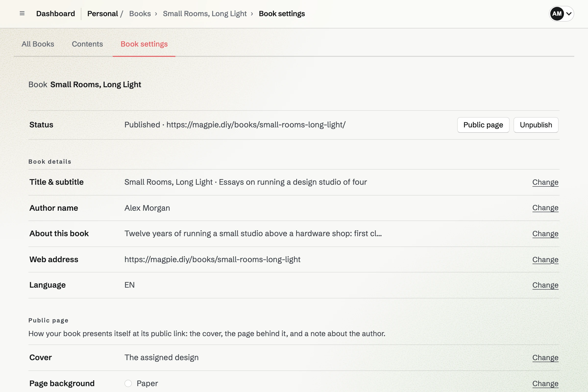Viewport: 588px width, 392px height.
Task: Click the Web address URL value
Action: [212, 259]
